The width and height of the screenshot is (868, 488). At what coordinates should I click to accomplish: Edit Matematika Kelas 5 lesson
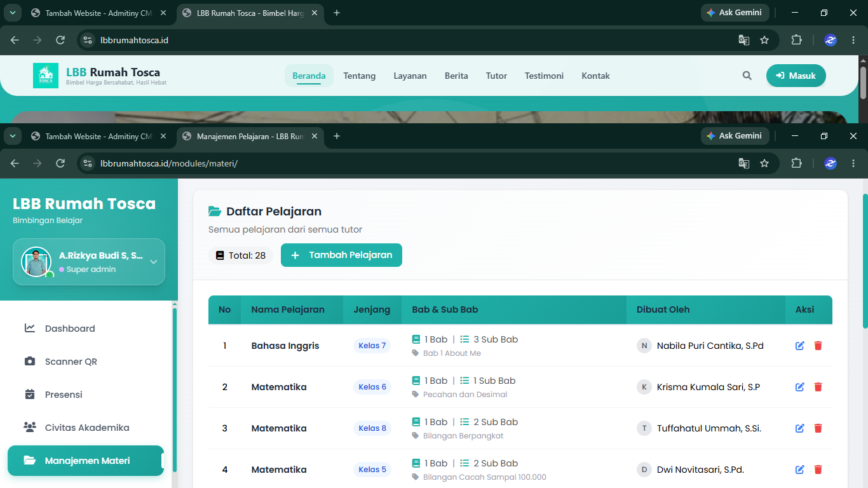click(800, 470)
